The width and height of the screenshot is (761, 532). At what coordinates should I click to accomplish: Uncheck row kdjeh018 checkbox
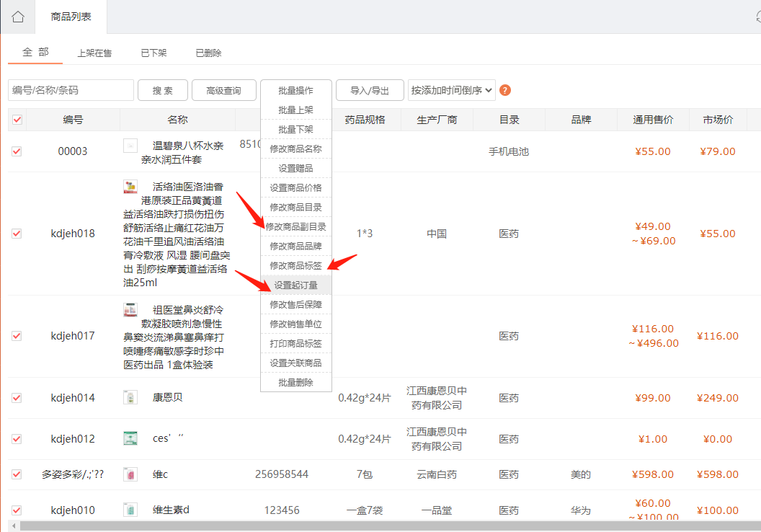point(17,234)
